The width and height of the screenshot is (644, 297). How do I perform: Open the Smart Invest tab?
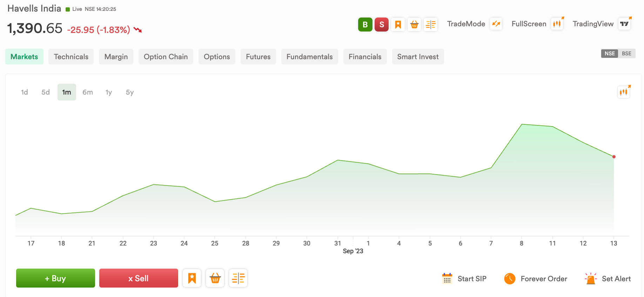(x=418, y=57)
